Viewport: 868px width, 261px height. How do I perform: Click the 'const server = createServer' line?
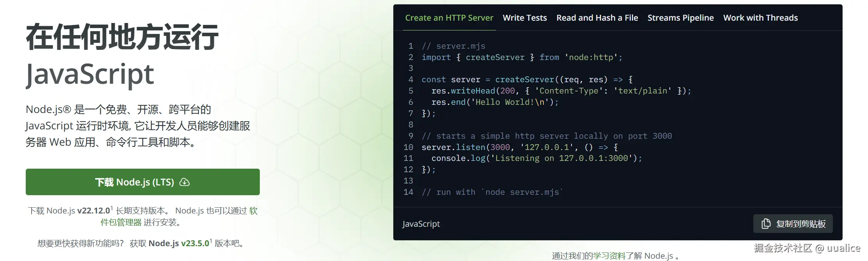pyautogui.click(x=527, y=80)
